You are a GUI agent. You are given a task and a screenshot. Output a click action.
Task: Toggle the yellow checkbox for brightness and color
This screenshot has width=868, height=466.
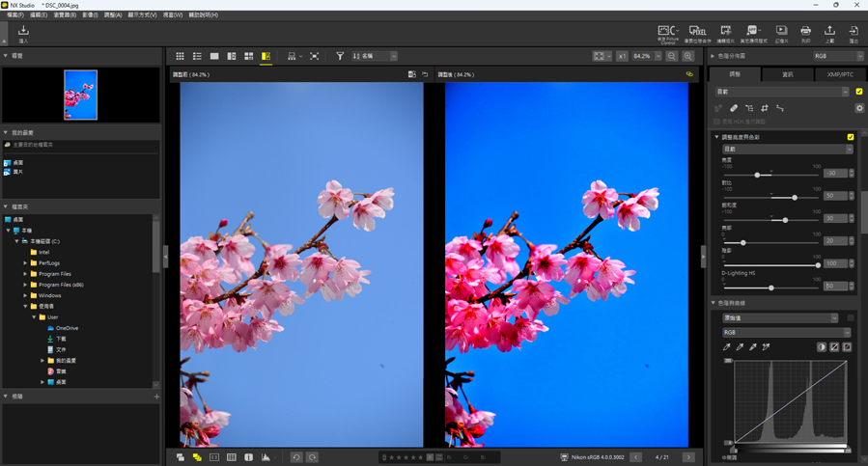pyautogui.click(x=851, y=137)
